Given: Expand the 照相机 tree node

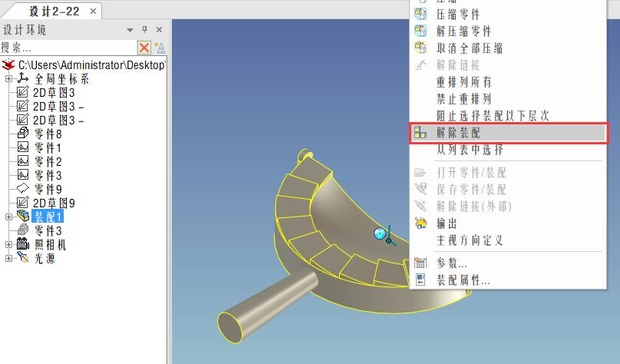Looking at the screenshot, I should (x=8, y=244).
